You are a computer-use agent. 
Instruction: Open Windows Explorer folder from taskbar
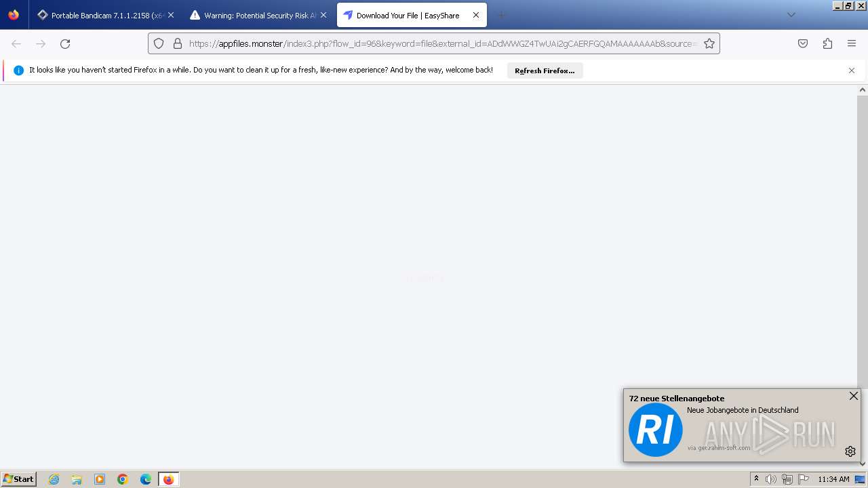pos(77,479)
